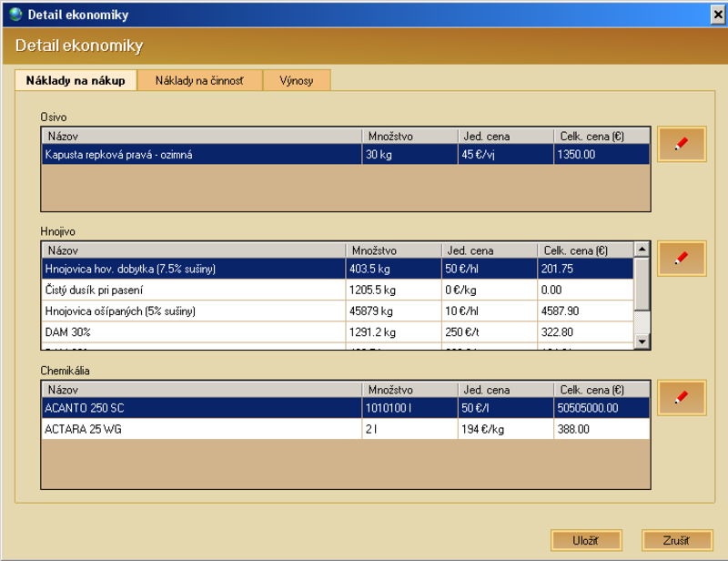Click Hnojivo list scroll down arrow
This screenshot has height=561, width=728.
pyautogui.click(x=642, y=342)
